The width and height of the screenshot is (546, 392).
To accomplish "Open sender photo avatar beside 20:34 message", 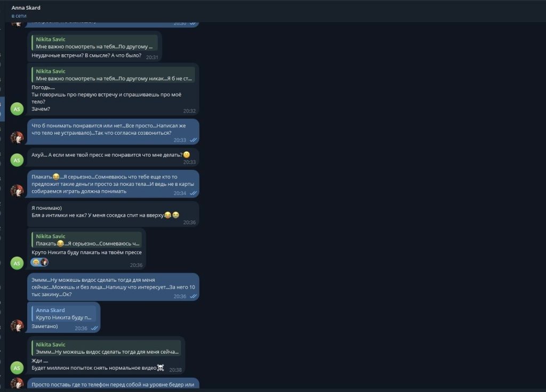I will pyautogui.click(x=17, y=191).
